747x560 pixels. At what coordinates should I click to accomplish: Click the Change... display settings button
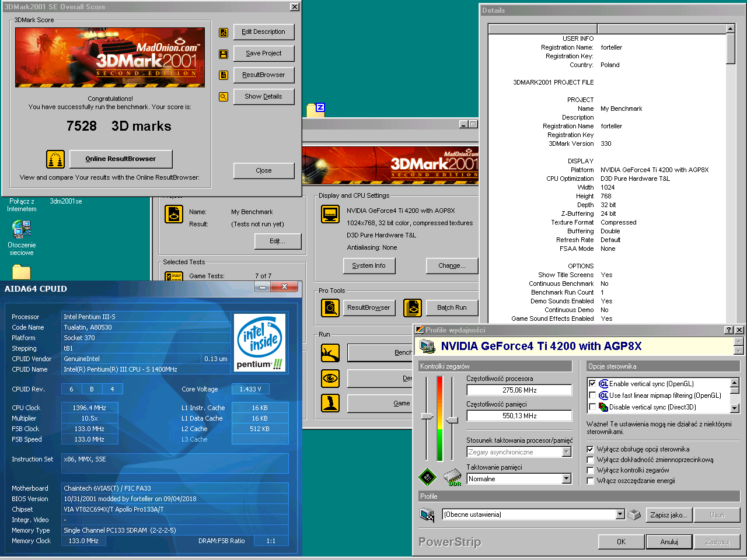[452, 266]
